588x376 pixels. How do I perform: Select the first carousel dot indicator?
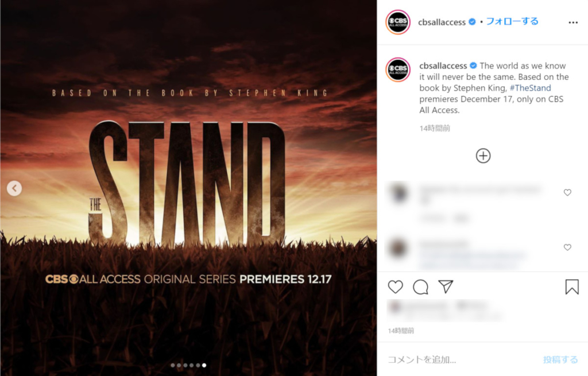(x=172, y=365)
